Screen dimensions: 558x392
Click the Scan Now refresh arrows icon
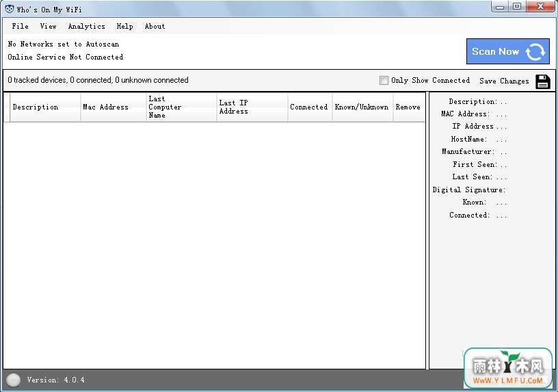pos(535,52)
